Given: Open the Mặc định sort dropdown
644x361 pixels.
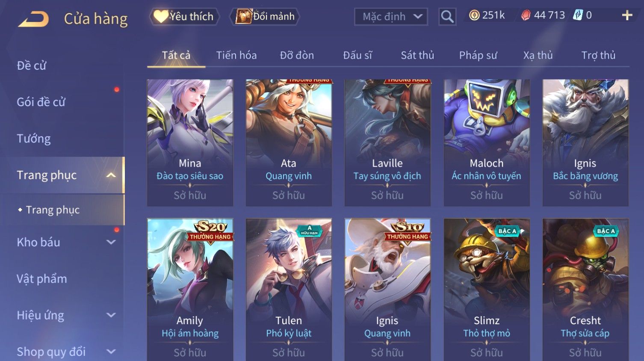Looking at the screenshot, I should (x=391, y=17).
